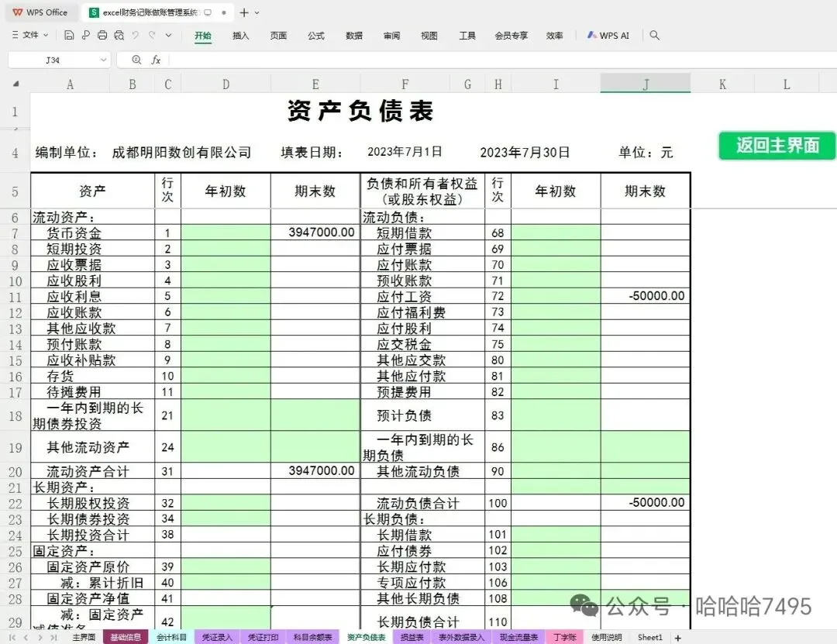Click the 成都明阳数创有限公司 cell
Viewport: 837px width, 644px height.
point(181,152)
